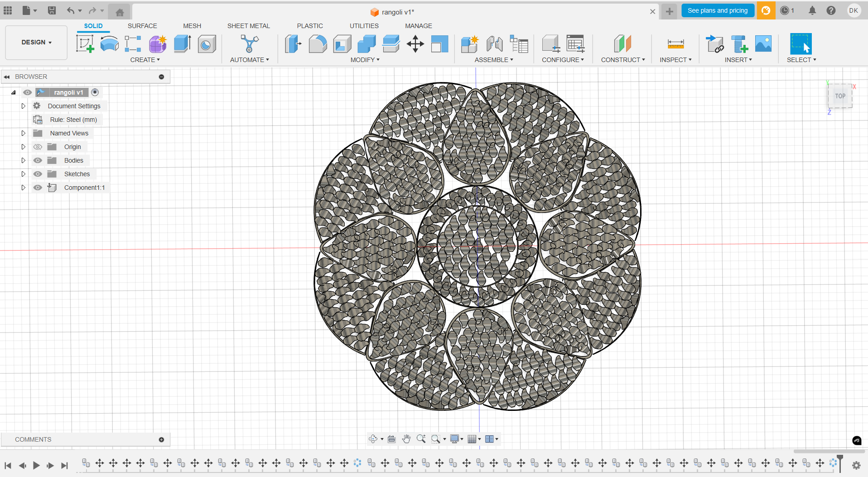The height and width of the screenshot is (477, 868).
Task: Select the Joint tool icon in Assemble
Action: point(494,44)
